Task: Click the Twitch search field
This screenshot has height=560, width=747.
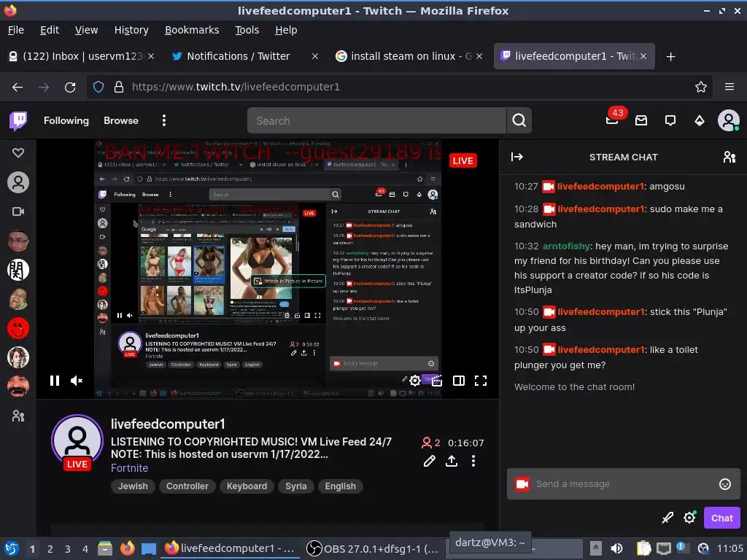Action: click(376, 120)
